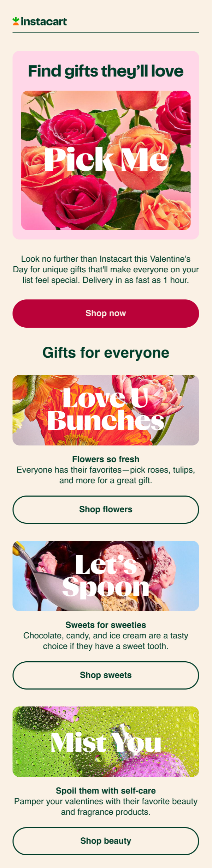This screenshot has width=212, height=868.
Task: Click the chocolate and candy description text
Action: [x=106, y=641]
